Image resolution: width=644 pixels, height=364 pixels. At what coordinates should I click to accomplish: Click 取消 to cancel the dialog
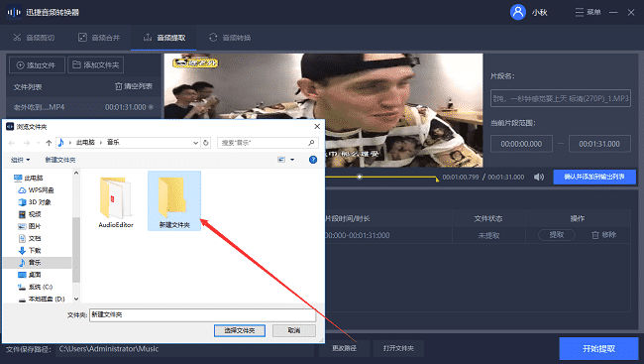[294, 330]
